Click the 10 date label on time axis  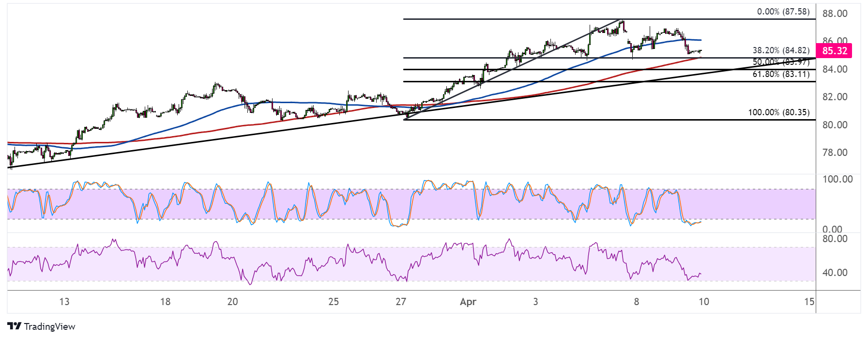click(x=704, y=302)
